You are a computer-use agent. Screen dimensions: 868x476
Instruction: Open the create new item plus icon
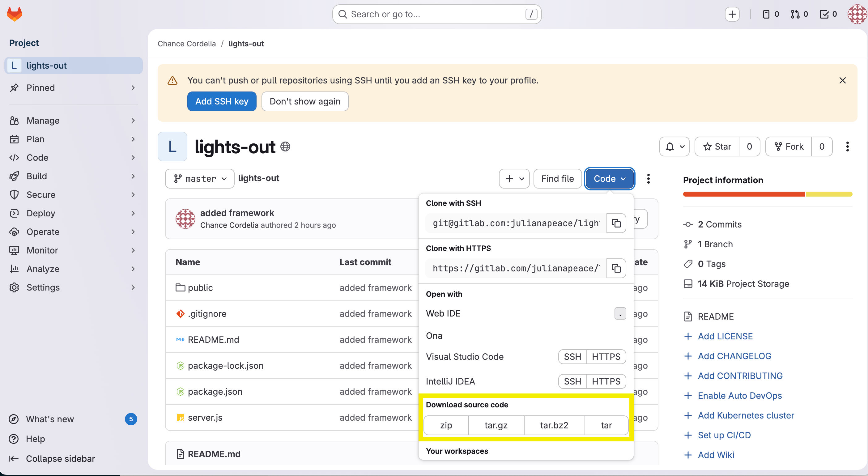coord(732,14)
